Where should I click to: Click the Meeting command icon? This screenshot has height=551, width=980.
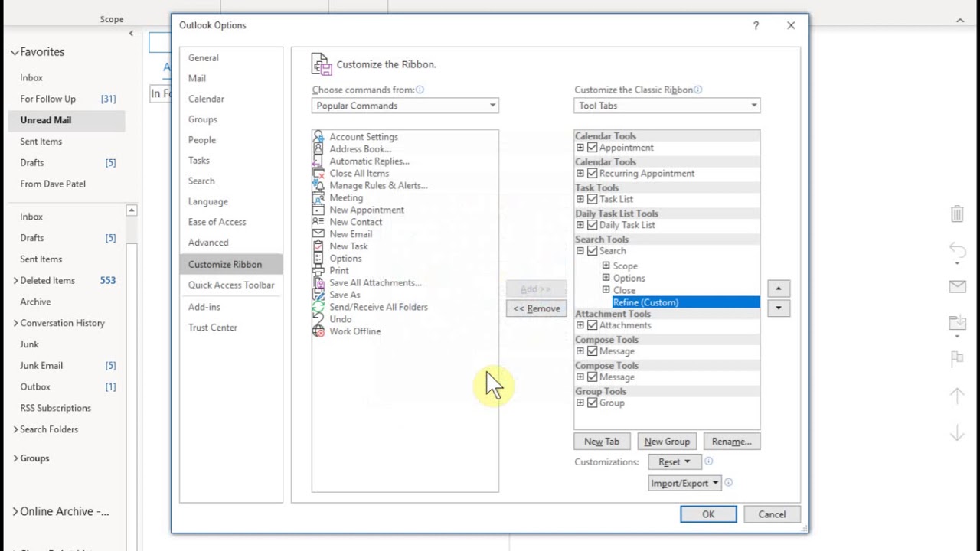[x=318, y=197]
